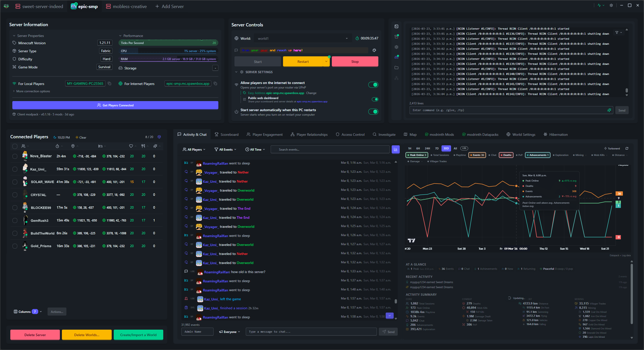Click the CPU usage progress bar
The width and height of the screenshot is (644, 350).
[x=168, y=51]
